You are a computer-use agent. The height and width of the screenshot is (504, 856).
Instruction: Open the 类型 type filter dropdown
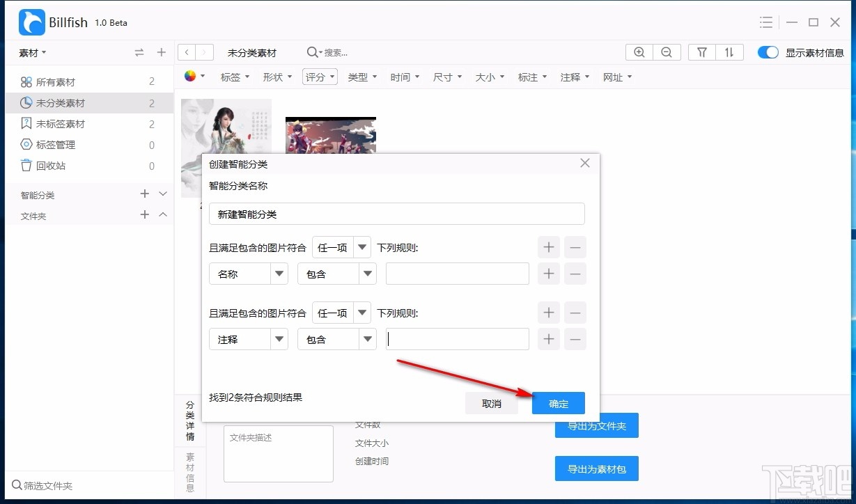point(362,77)
